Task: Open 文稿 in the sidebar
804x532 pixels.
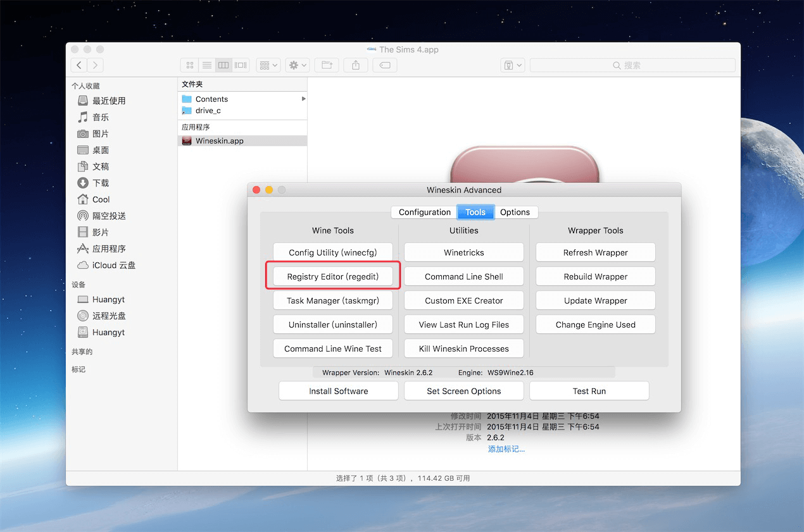Action: [101, 166]
